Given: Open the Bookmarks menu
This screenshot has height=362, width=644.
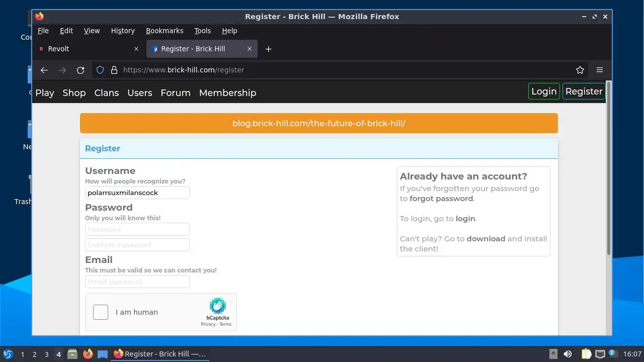Looking at the screenshot, I should click(165, 31).
